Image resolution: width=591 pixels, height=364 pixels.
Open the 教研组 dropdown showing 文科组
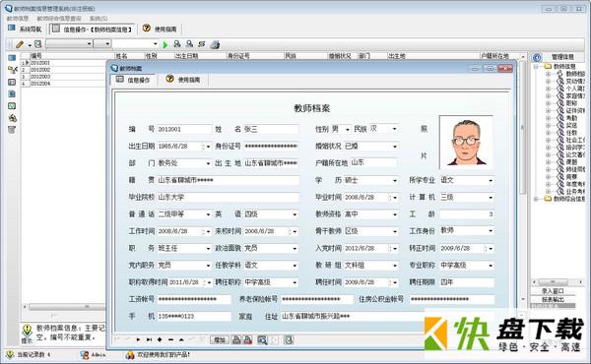tap(395, 266)
